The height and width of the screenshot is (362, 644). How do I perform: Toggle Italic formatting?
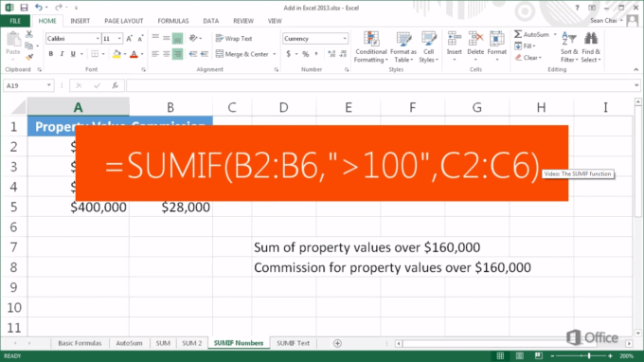tap(62, 54)
